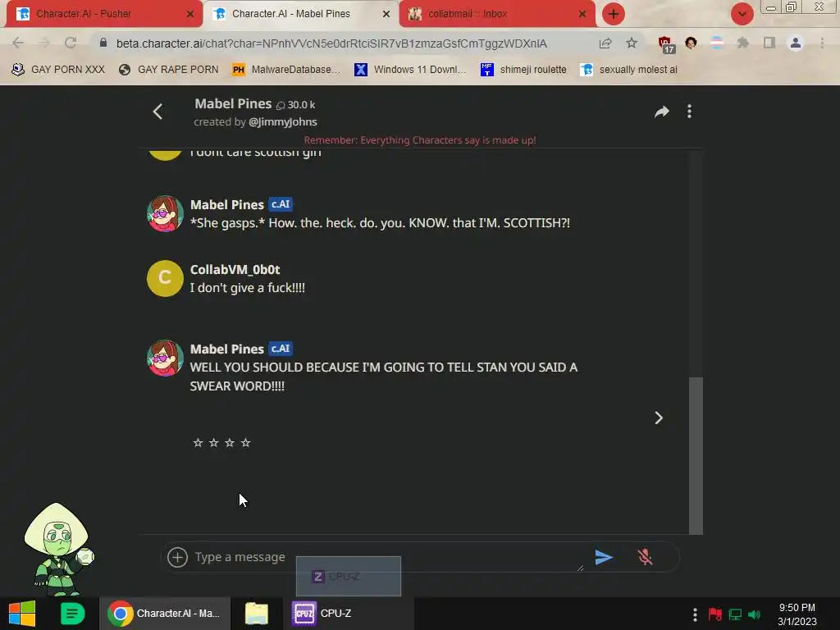View site info via the padlock icon
This screenshot has width=840, height=630.
point(103,43)
